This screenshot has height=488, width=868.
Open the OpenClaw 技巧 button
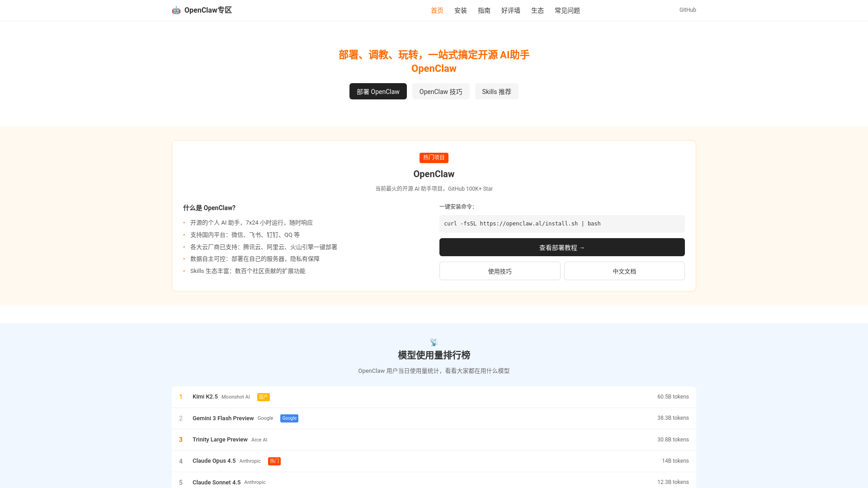point(441,91)
